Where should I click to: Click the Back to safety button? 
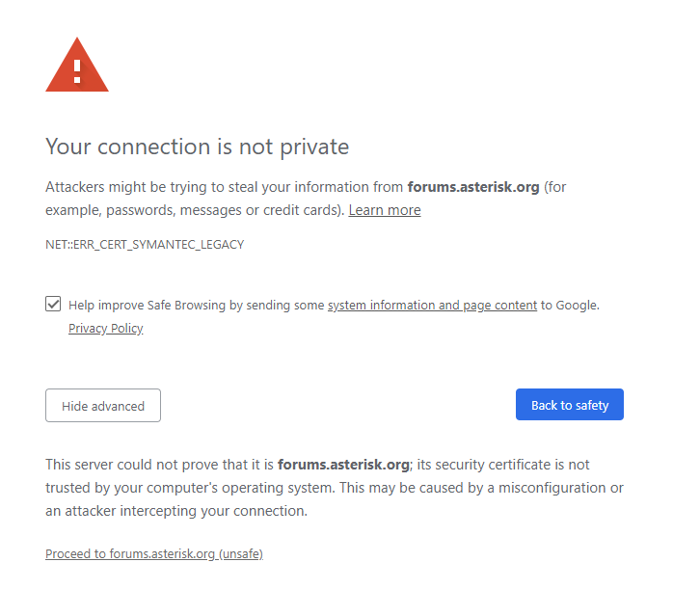click(x=570, y=404)
